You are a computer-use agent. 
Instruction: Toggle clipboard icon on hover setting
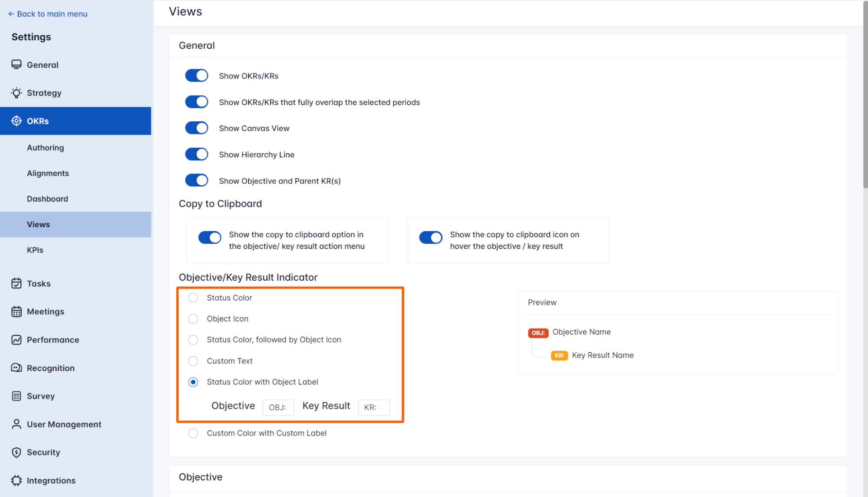pyautogui.click(x=430, y=238)
